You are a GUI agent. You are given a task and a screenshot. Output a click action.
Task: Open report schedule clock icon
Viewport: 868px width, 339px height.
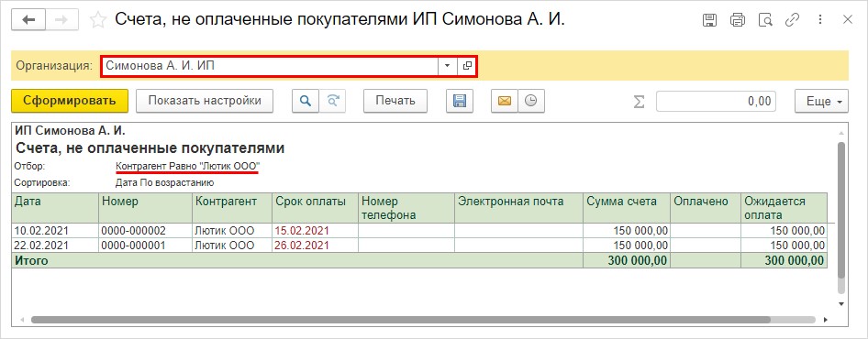[x=531, y=101]
